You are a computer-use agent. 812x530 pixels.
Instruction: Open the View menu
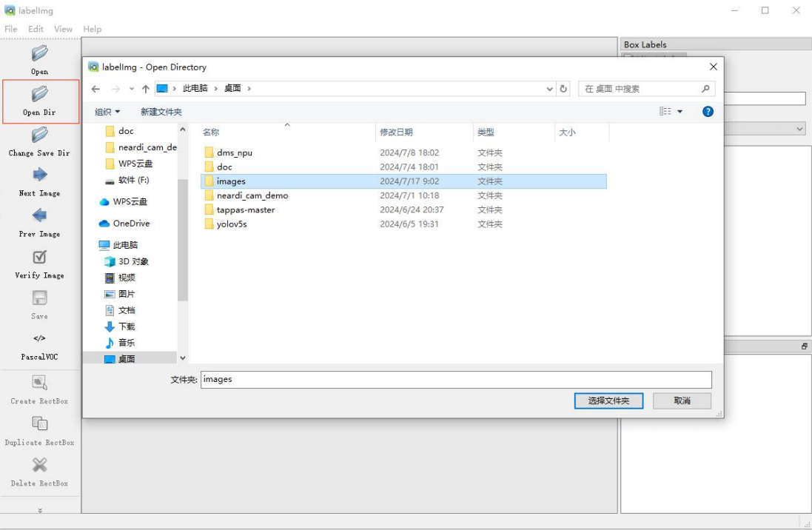[x=63, y=29]
